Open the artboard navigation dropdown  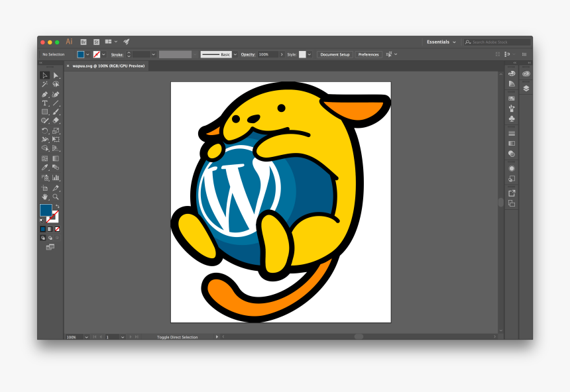coord(123,337)
